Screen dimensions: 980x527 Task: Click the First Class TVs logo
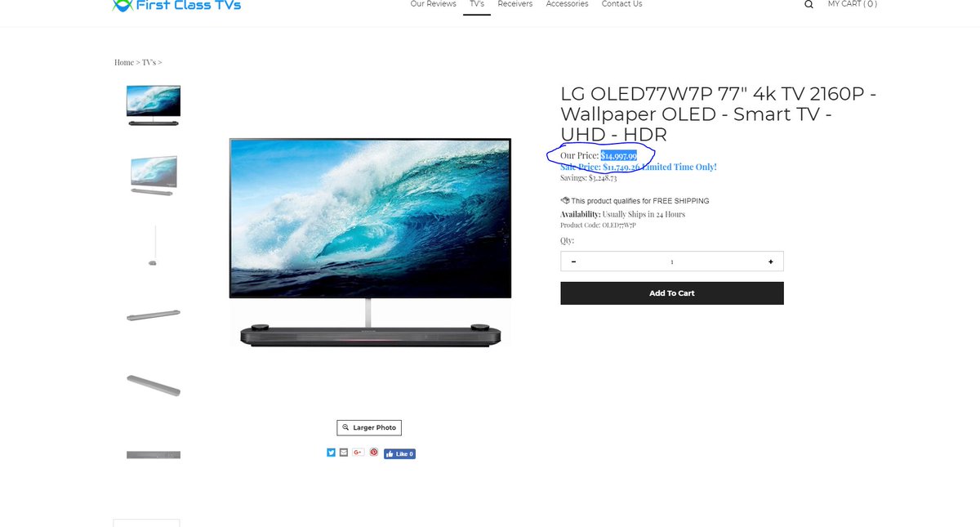(176, 5)
